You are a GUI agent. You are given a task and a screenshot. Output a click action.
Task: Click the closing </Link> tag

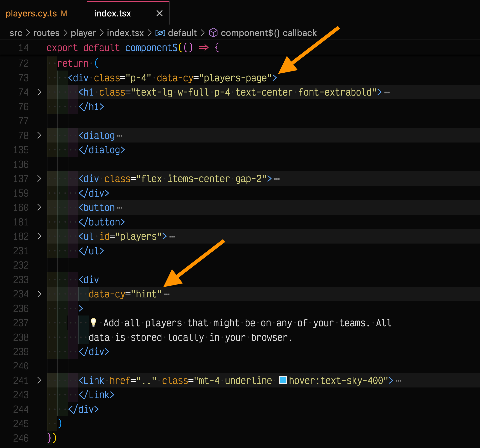(x=97, y=395)
